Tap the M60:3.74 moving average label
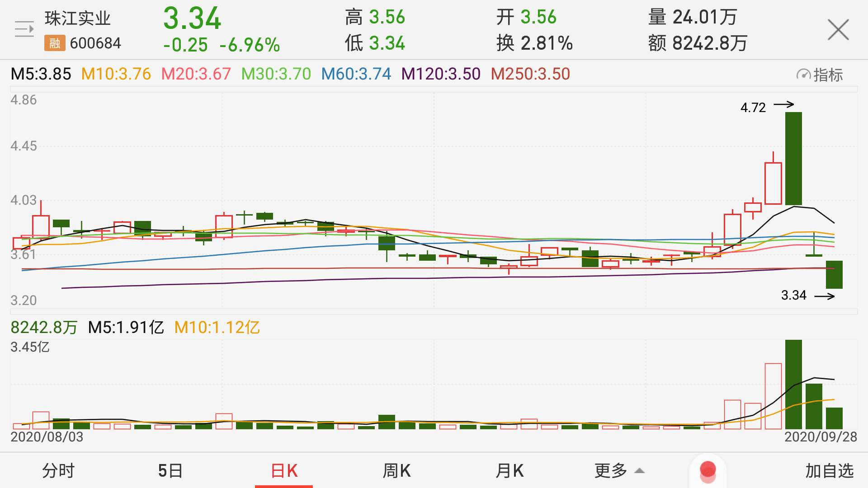This screenshot has height=488, width=868. click(356, 74)
